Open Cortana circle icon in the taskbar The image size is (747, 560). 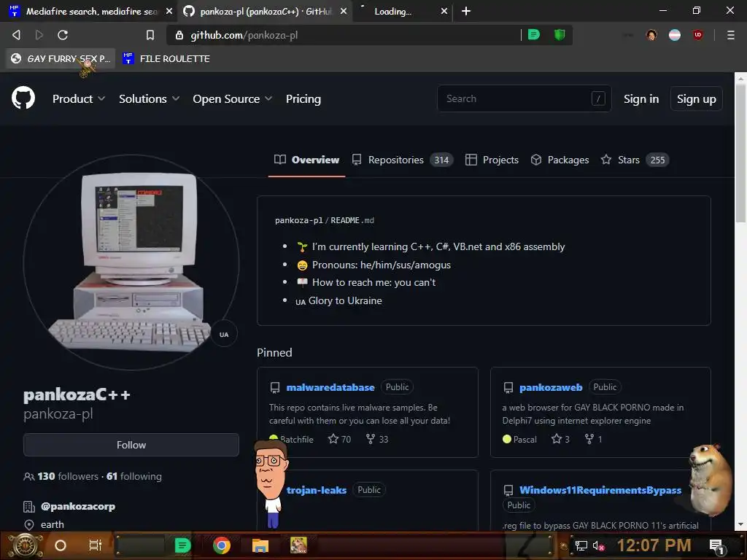pyautogui.click(x=61, y=545)
